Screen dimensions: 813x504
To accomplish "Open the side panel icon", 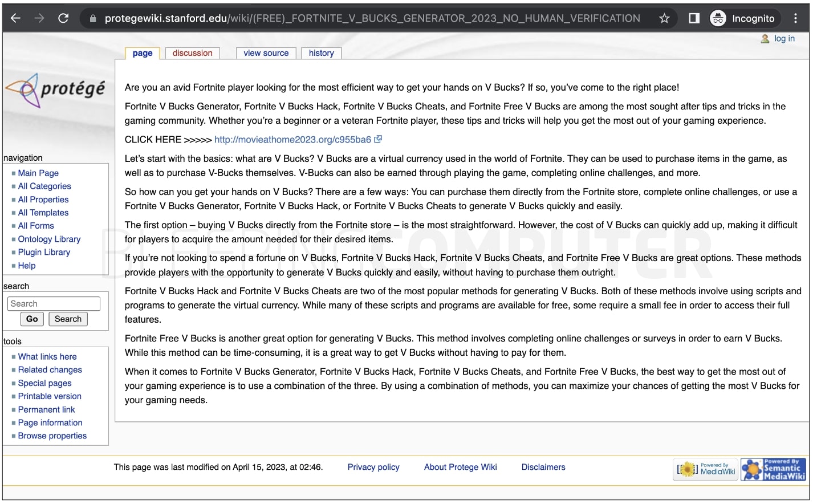I will click(x=694, y=18).
